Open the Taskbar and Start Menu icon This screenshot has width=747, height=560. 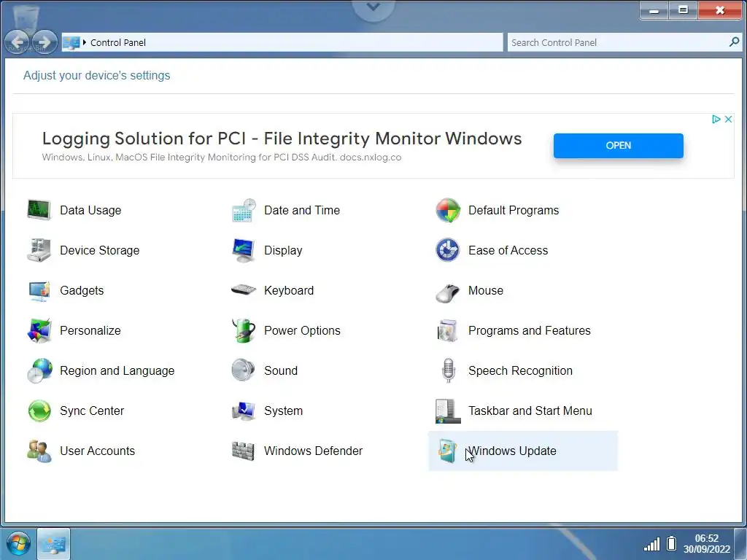click(x=448, y=411)
